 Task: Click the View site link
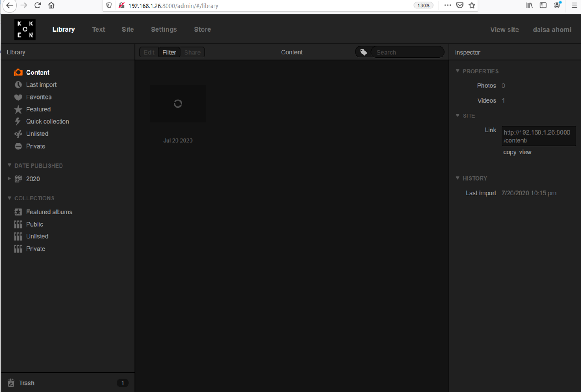[504, 30]
